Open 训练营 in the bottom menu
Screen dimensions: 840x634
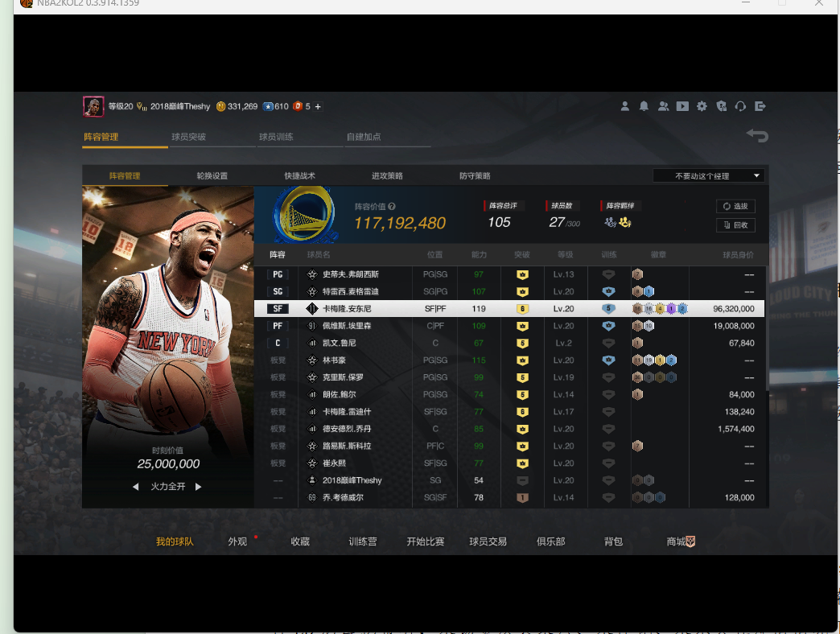pos(363,542)
